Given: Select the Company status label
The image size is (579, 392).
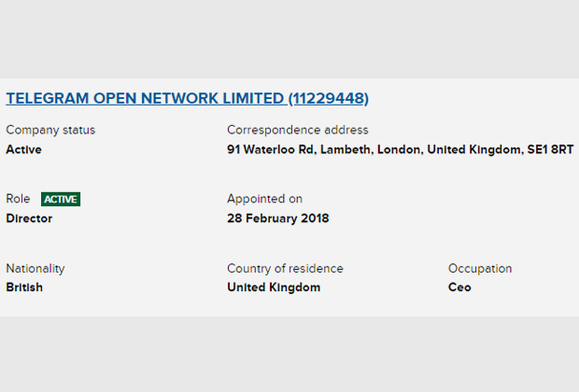Looking at the screenshot, I should point(50,130).
